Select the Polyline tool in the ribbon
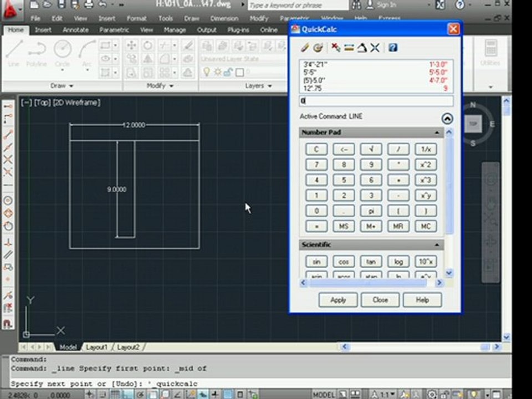Screen dimensions: 532x399 click(x=37, y=53)
